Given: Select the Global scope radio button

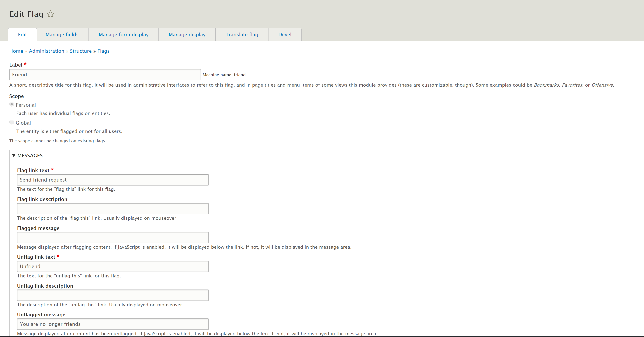Looking at the screenshot, I should pos(12,122).
